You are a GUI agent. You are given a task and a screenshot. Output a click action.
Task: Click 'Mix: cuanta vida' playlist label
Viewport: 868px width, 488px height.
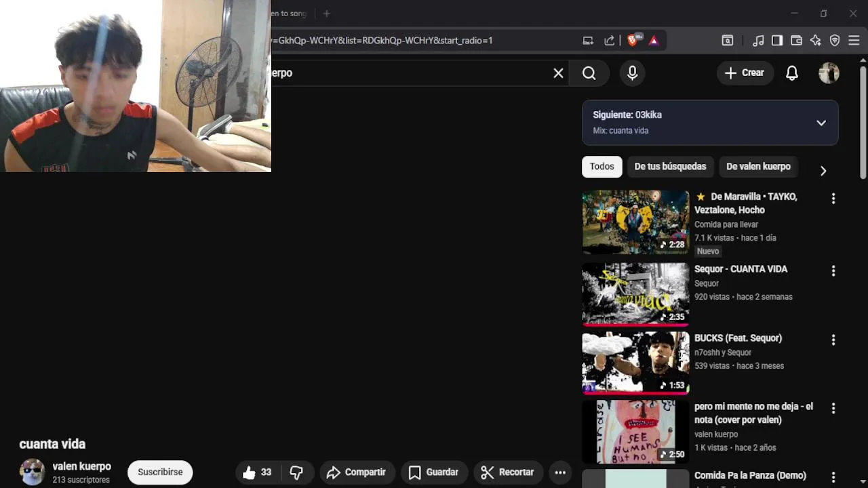point(620,131)
